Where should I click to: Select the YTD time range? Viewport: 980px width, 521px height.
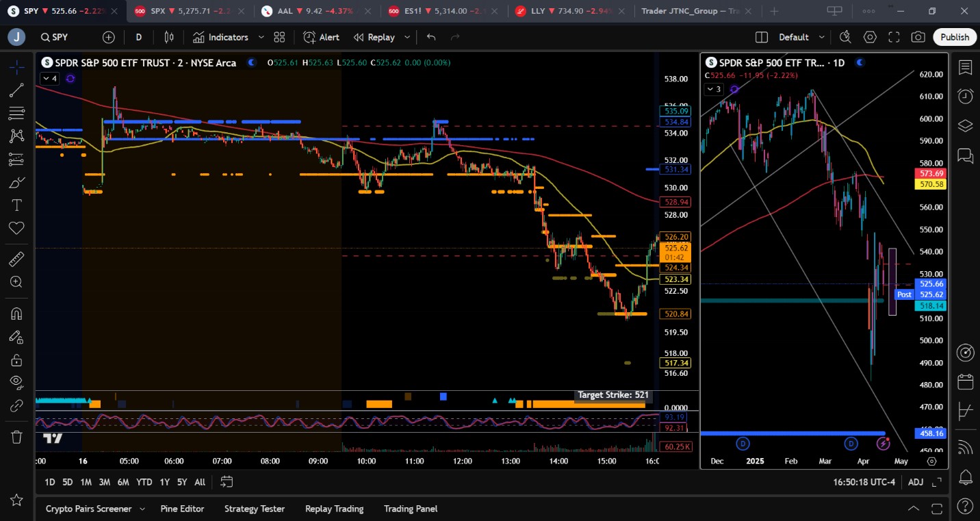(144, 482)
